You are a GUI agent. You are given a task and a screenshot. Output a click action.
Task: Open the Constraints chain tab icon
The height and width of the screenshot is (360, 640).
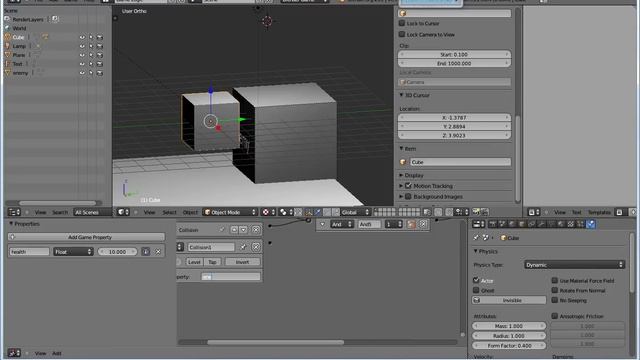532,224
